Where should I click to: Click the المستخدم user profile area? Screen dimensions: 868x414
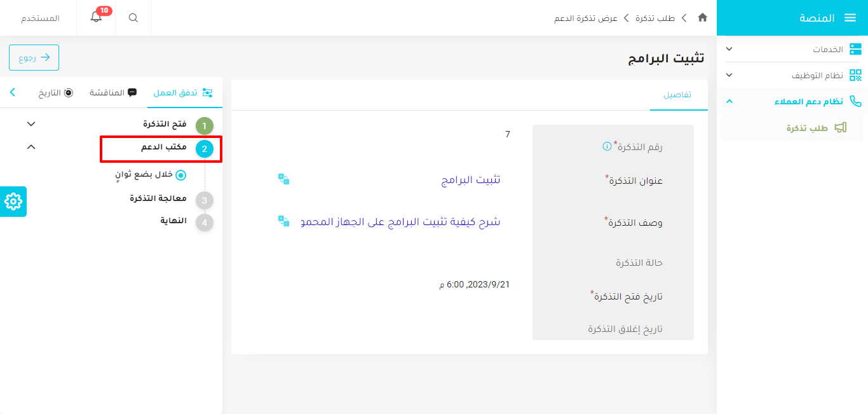(x=41, y=18)
